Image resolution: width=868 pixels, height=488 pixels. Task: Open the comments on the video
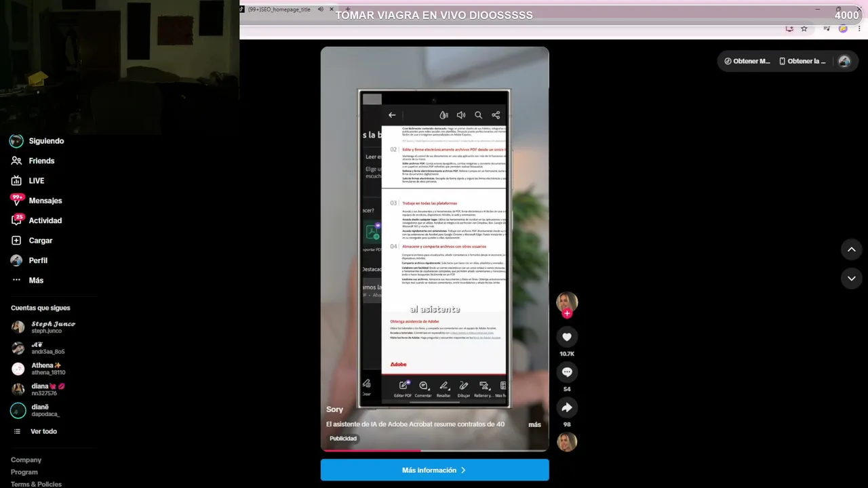pyautogui.click(x=567, y=372)
